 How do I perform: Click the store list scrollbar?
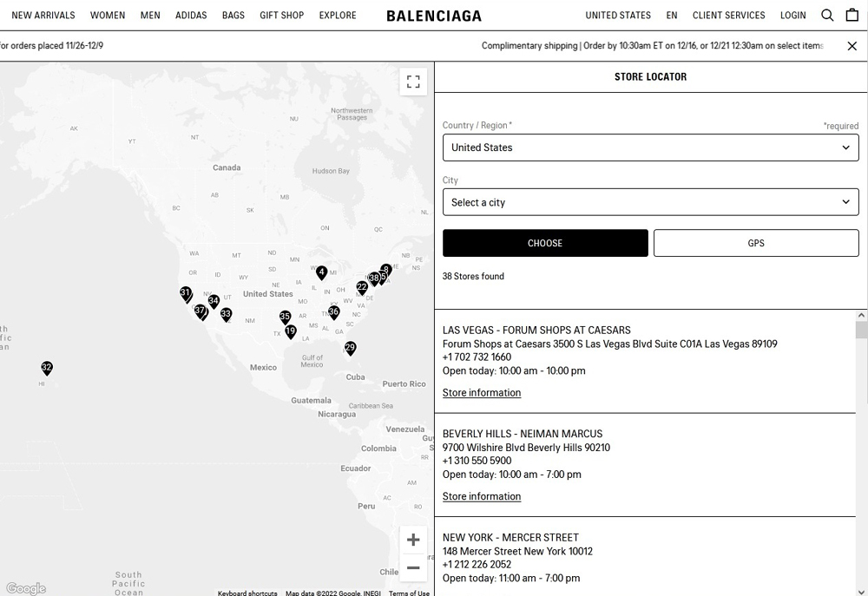coord(861,330)
